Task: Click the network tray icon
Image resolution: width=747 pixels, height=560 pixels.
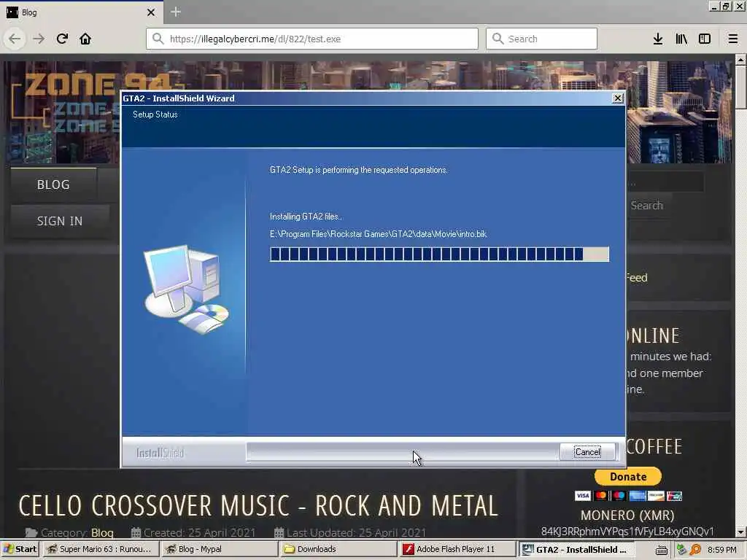Action: pos(681,550)
